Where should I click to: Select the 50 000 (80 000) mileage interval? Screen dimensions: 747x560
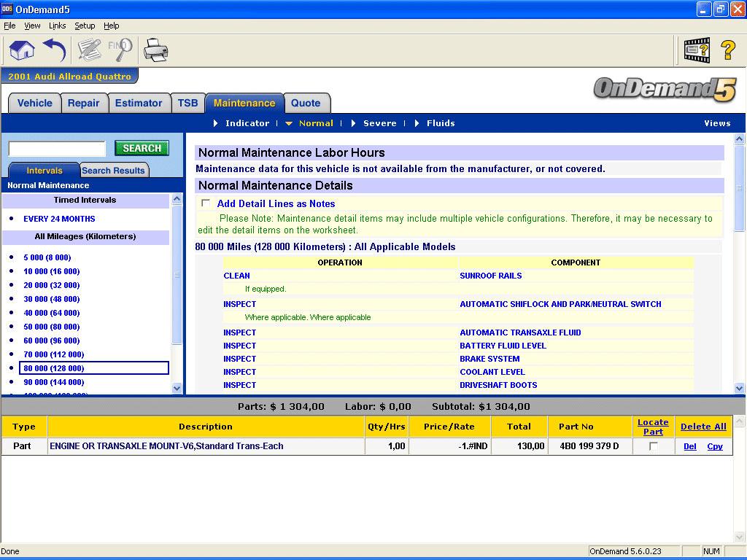52,327
